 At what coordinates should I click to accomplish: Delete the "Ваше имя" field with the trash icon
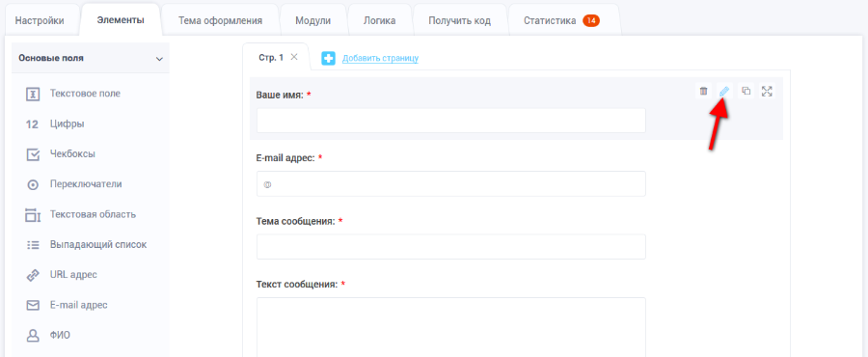703,92
